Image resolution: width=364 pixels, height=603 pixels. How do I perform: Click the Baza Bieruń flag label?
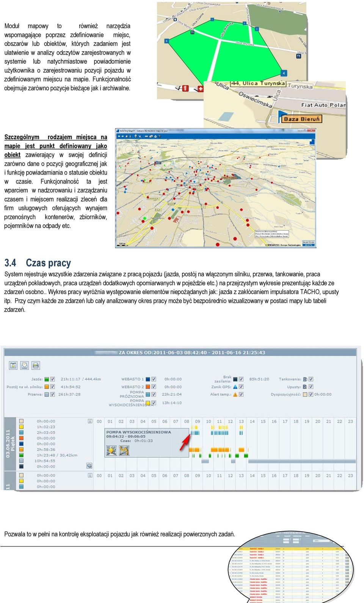pos(301,119)
